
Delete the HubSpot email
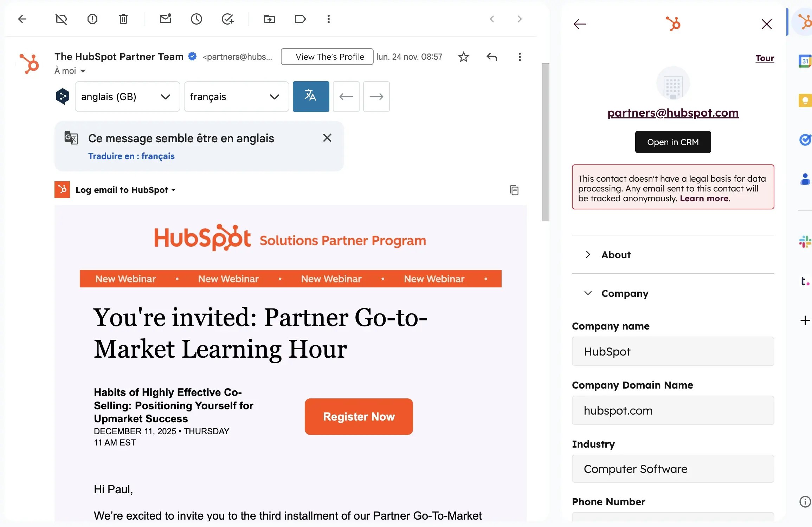coord(123,19)
